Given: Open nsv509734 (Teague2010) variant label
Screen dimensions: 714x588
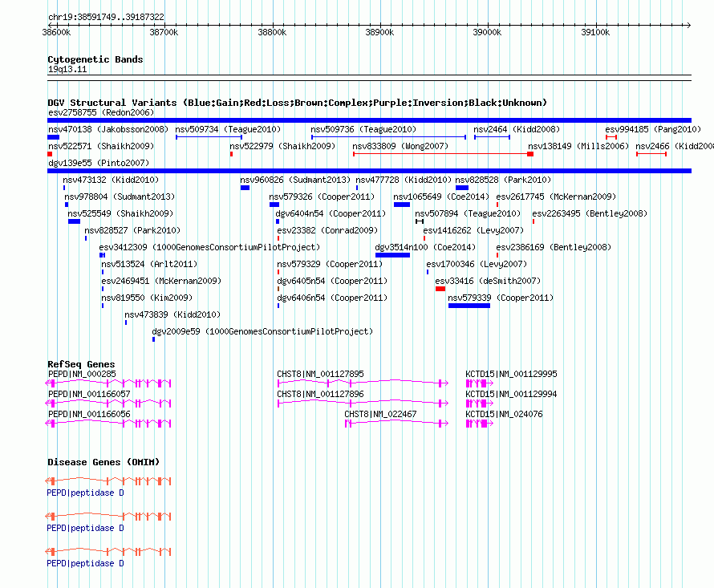Looking at the screenshot, I should (x=228, y=129).
